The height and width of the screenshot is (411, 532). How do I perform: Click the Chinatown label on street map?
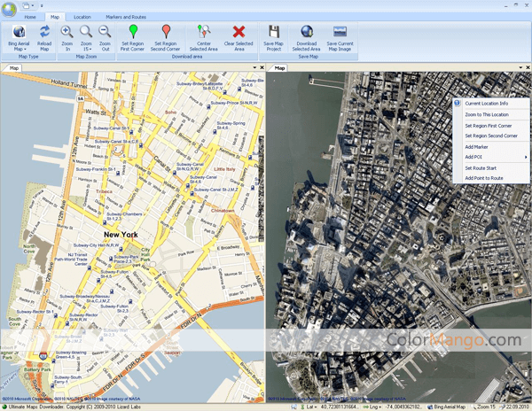(x=223, y=211)
